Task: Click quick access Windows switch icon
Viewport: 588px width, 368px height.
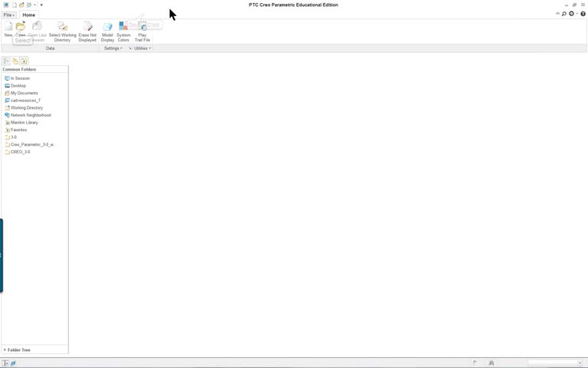Action: point(29,5)
